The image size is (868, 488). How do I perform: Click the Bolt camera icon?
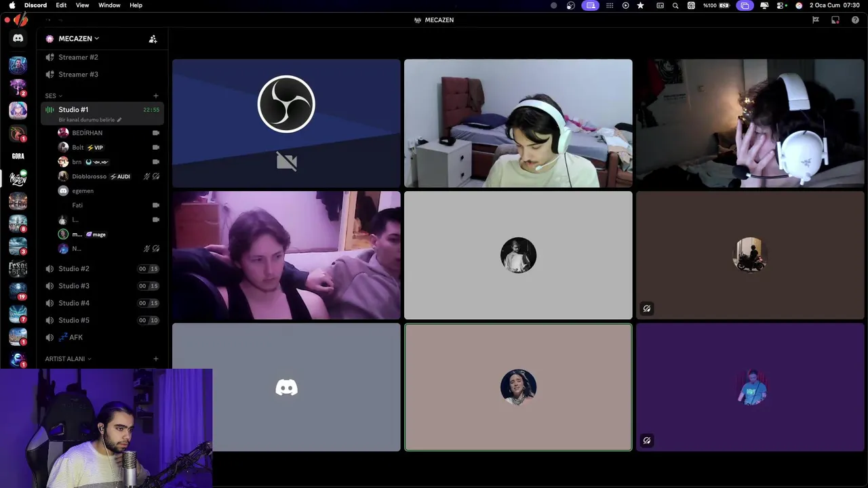tap(156, 147)
